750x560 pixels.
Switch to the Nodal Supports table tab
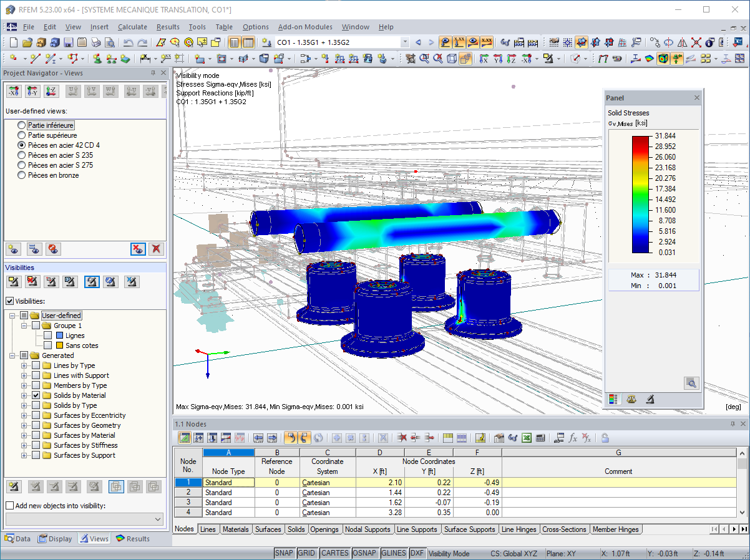(x=368, y=529)
